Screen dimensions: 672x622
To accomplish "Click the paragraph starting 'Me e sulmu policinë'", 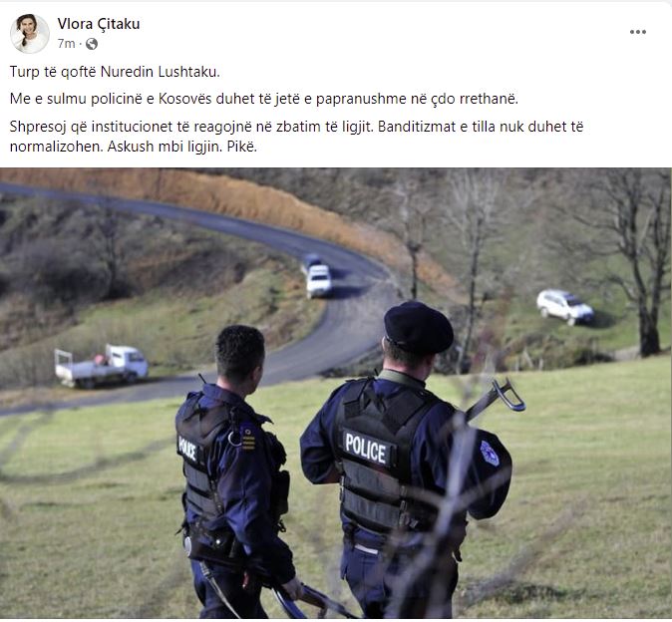I will tap(263, 99).
